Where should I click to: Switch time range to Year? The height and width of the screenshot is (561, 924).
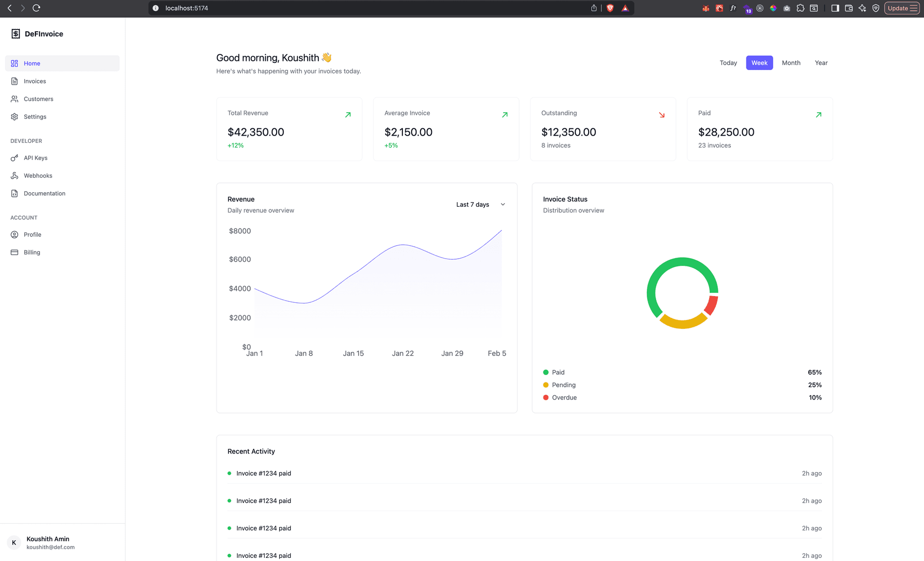[x=821, y=63]
